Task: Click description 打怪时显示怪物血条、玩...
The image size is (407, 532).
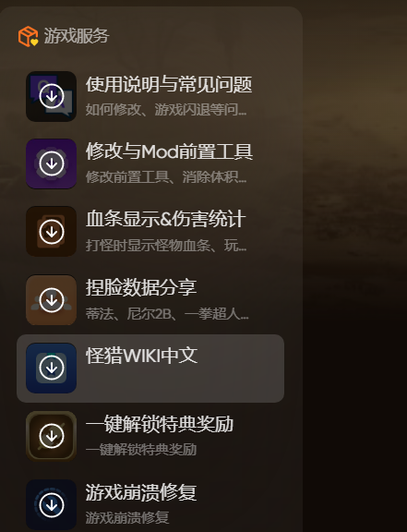Action: click(166, 246)
